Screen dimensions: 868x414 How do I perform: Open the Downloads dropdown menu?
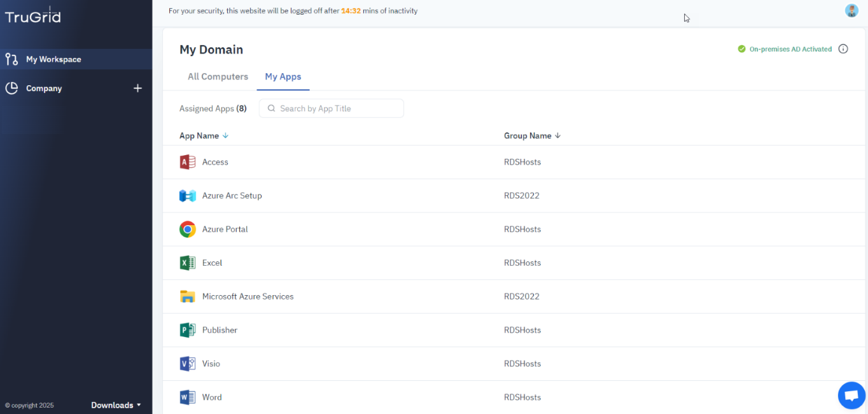coord(116,405)
